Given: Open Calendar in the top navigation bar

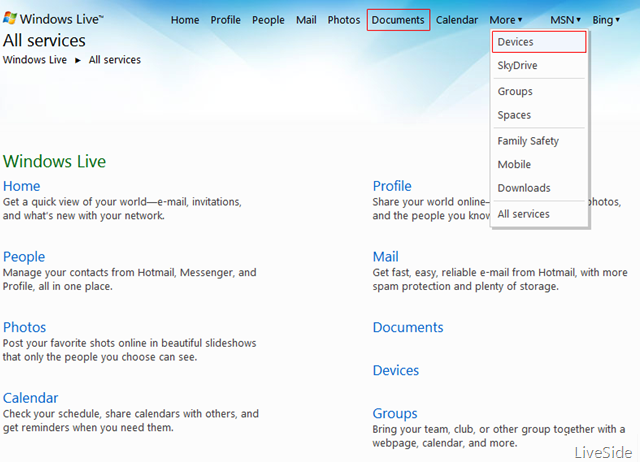Looking at the screenshot, I should 457,20.
